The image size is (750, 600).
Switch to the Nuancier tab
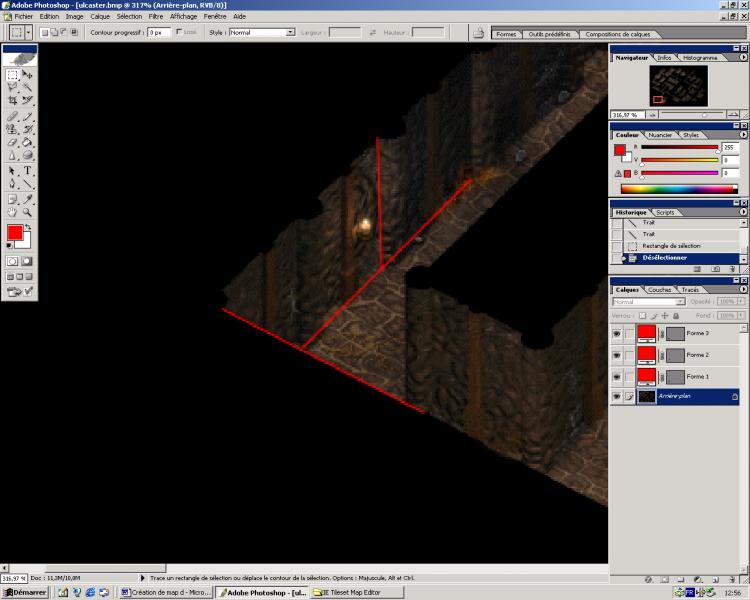coord(660,135)
